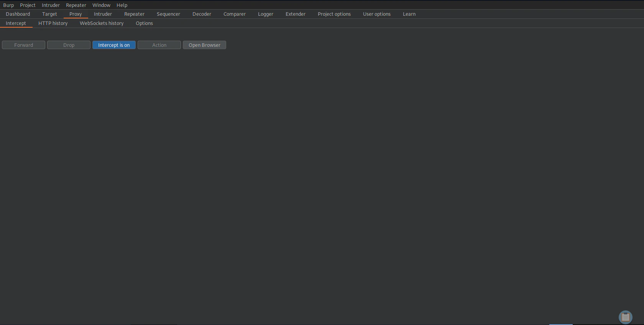Switch to the Dashboard tab
This screenshot has height=325, width=644.
pos(18,14)
